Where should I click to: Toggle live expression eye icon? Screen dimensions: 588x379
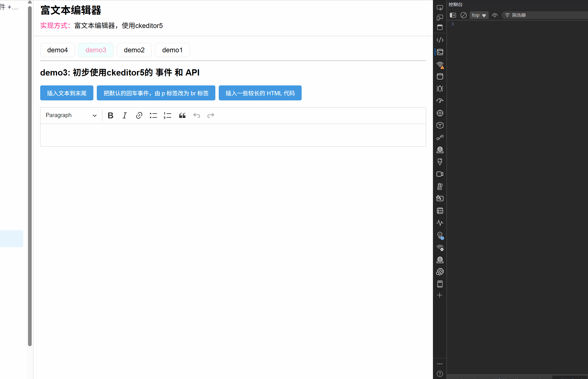pos(495,15)
